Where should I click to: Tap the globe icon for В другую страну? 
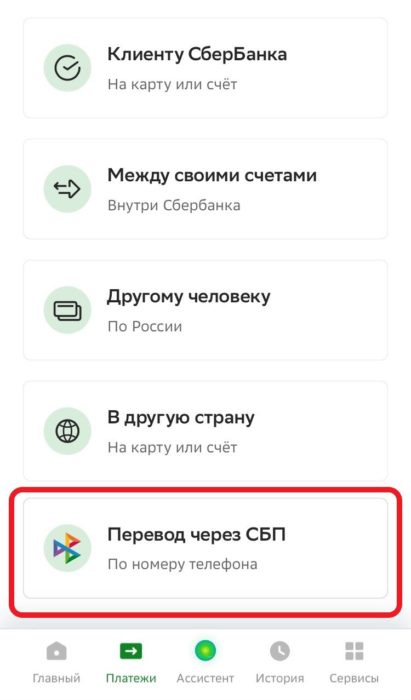pos(67,431)
